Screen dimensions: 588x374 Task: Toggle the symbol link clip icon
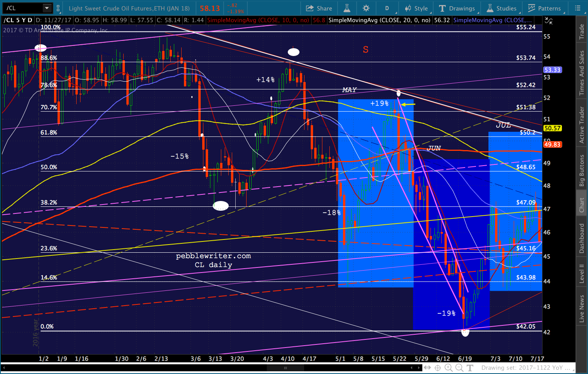click(58, 8)
